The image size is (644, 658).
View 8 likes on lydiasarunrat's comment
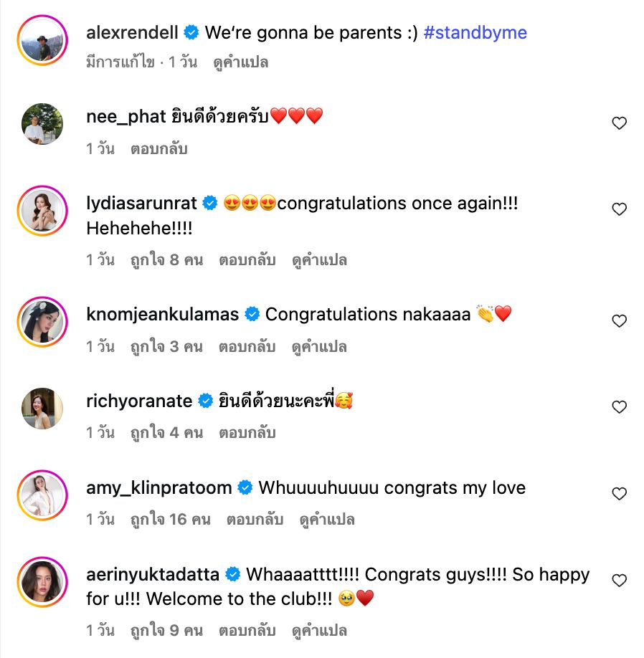166,260
